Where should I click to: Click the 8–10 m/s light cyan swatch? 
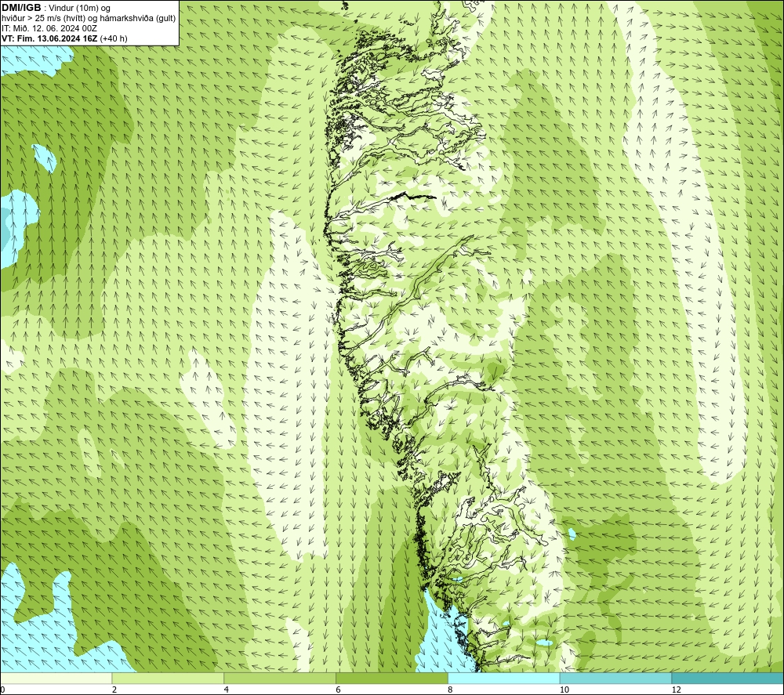click(x=504, y=679)
